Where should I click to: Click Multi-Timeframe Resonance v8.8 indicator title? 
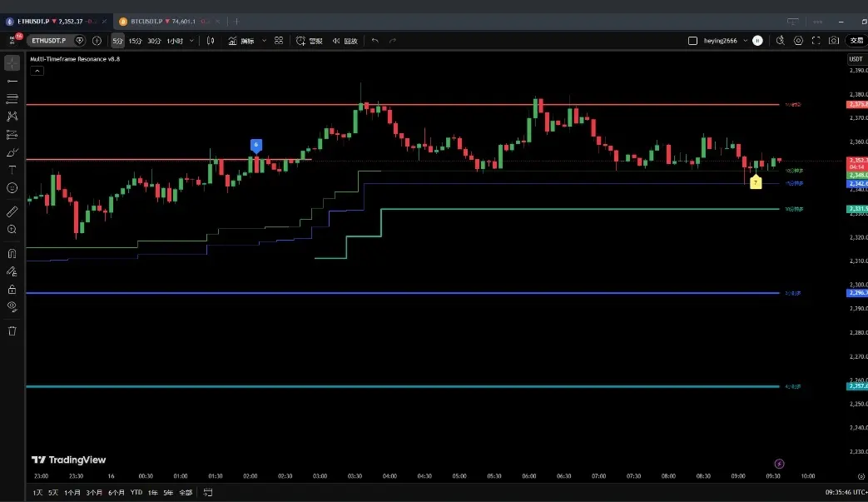(x=75, y=59)
